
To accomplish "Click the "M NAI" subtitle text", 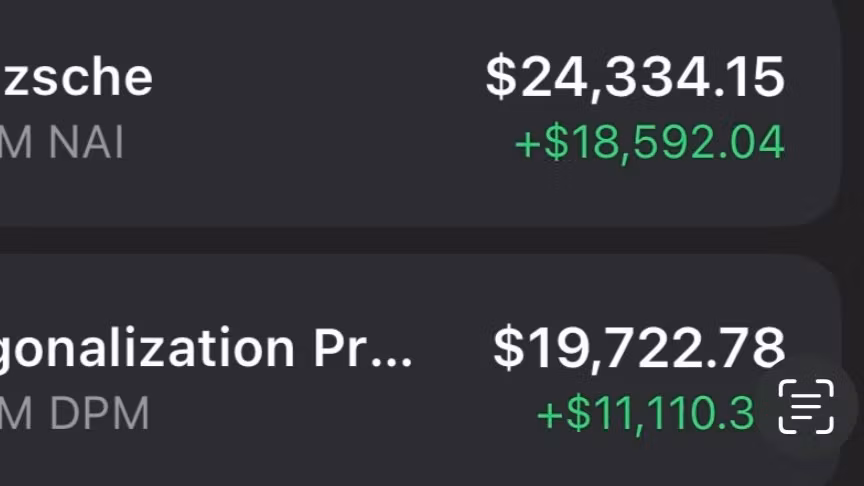I will click(x=62, y=143).
